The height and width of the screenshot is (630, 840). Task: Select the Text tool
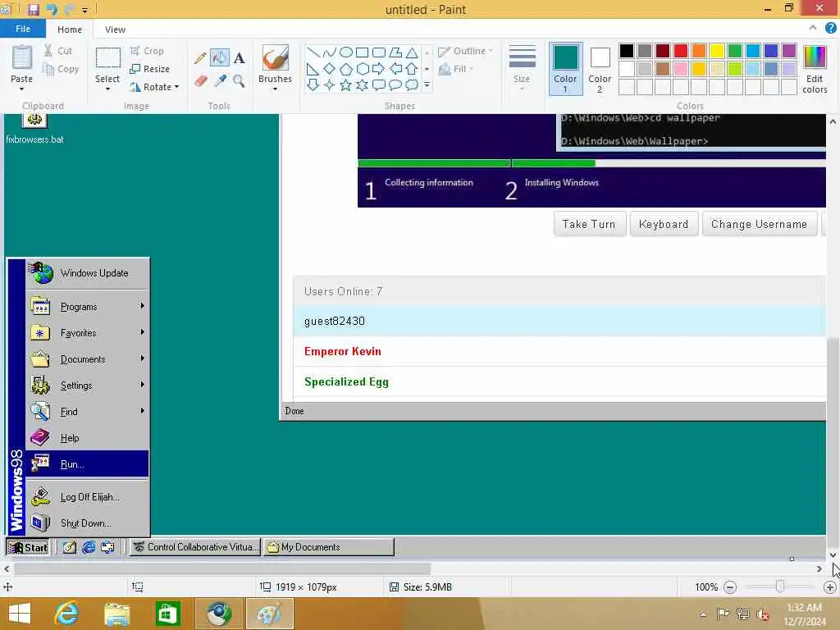[x=239, y=57]
